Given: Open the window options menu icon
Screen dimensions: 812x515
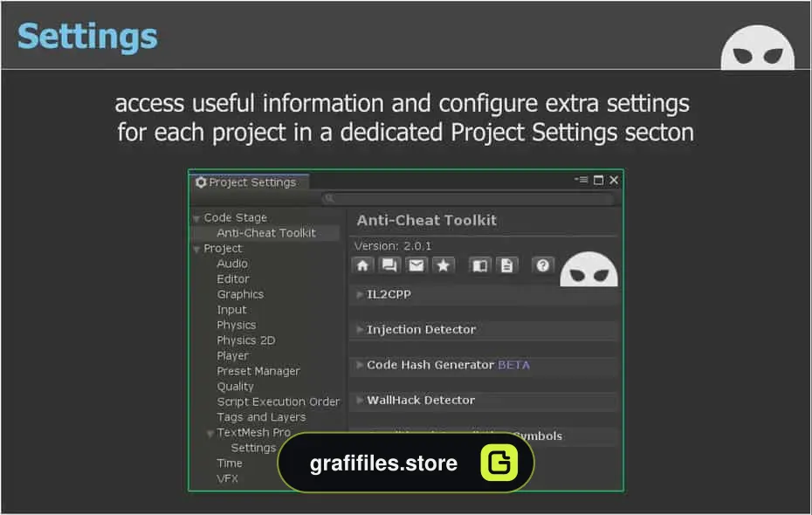Looking at the screenshot, I should tap(581, 180).
